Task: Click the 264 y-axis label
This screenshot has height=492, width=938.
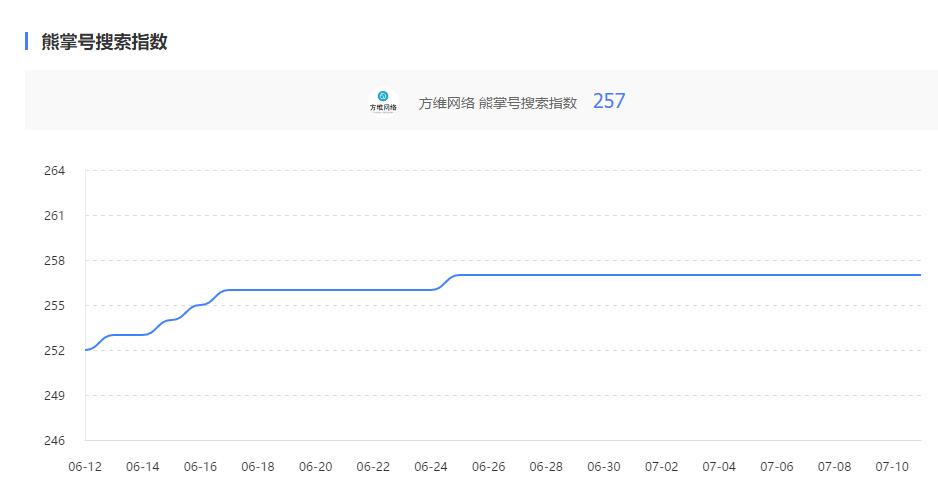Action: (x=54, y=171)
